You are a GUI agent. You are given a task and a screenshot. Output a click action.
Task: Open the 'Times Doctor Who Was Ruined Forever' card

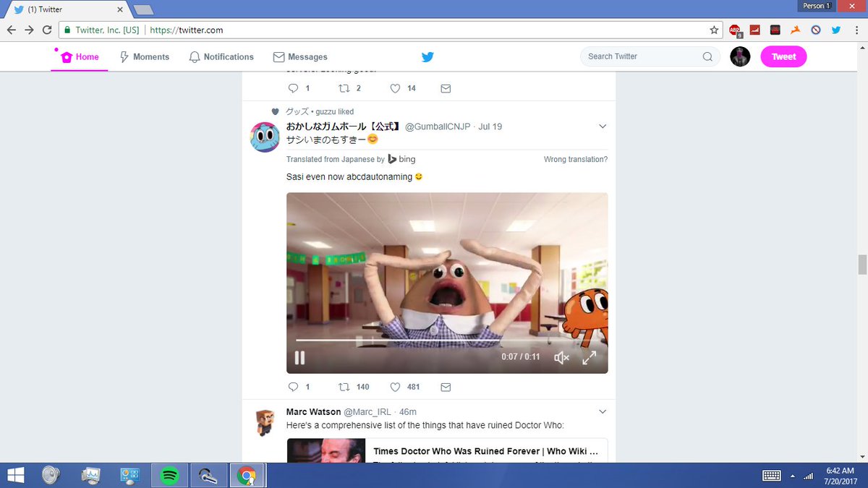point(447,450)
